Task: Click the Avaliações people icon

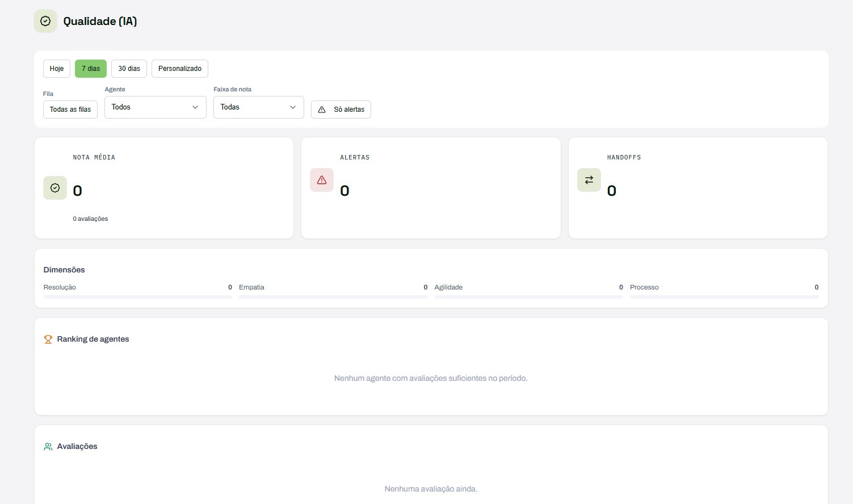Action: pyautogui.click(x=48, y=447)
